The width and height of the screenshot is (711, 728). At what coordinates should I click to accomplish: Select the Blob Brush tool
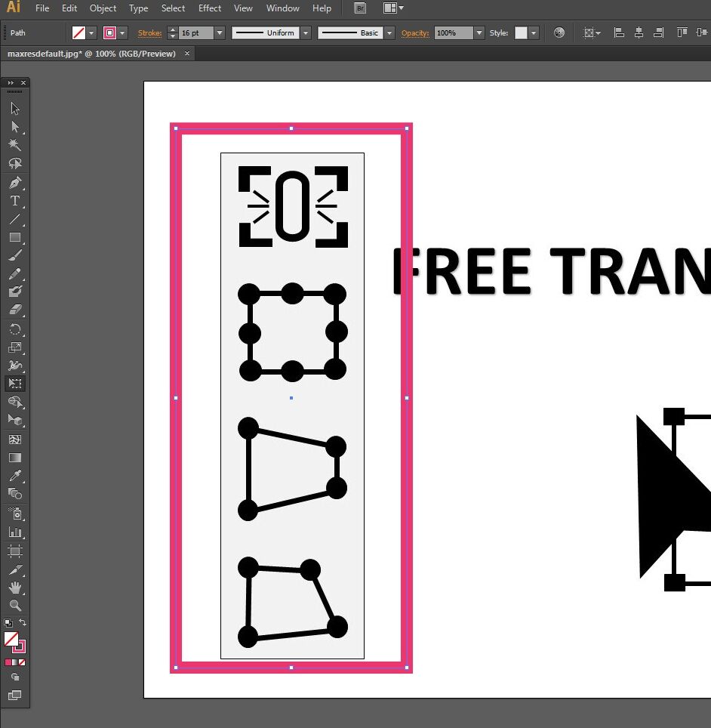click(x=15, y=292)
